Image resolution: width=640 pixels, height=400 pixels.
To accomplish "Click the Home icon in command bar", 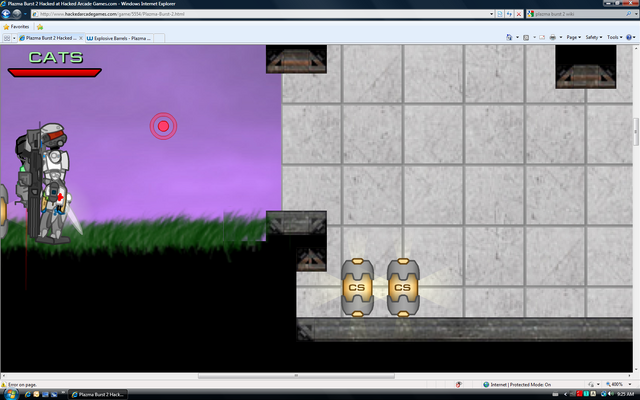I will [509, 37].
